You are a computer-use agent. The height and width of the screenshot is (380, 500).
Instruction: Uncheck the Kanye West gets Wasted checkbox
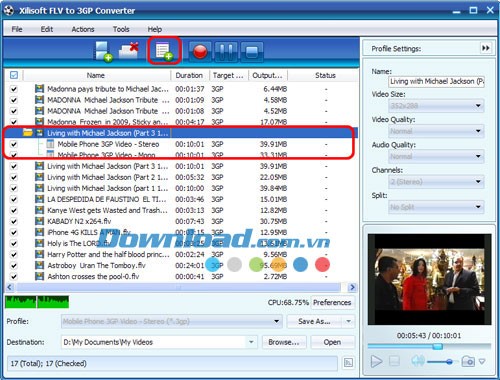point(14,210)
